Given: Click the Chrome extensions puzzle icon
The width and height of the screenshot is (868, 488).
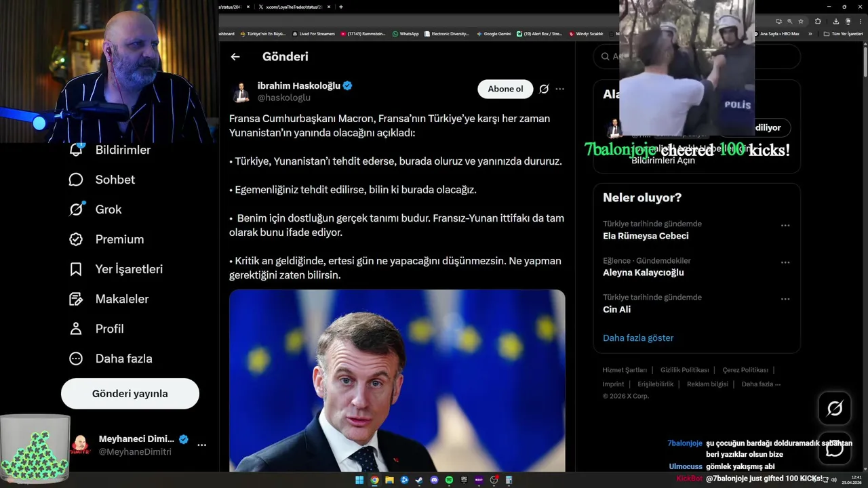Looking at the screenshot, I should [x=818, y=22].
